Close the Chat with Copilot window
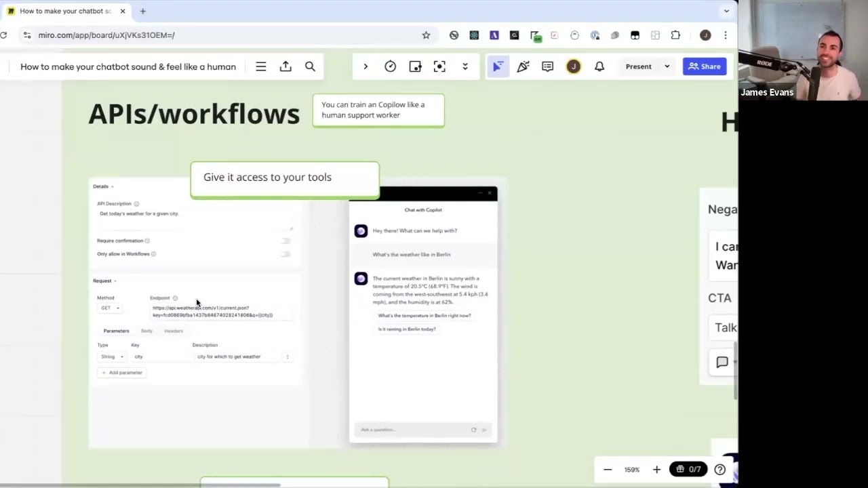The width and height of the screenshot is (868, 488). (x=490, y=193)
